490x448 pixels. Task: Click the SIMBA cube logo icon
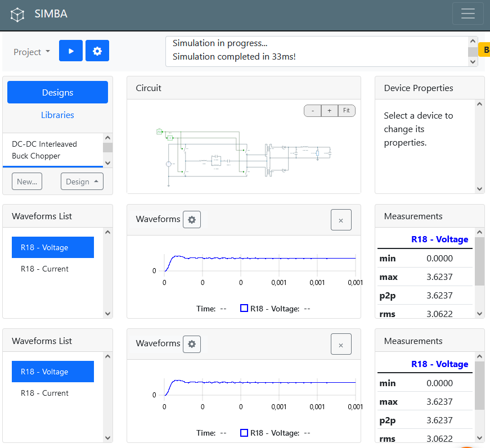(x=17, y=15)
